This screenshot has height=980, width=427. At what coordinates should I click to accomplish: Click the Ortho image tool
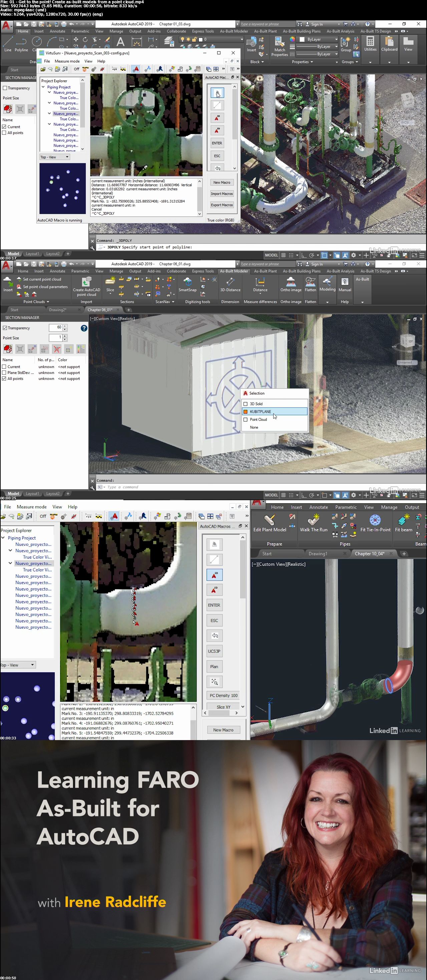click(291, 284)
